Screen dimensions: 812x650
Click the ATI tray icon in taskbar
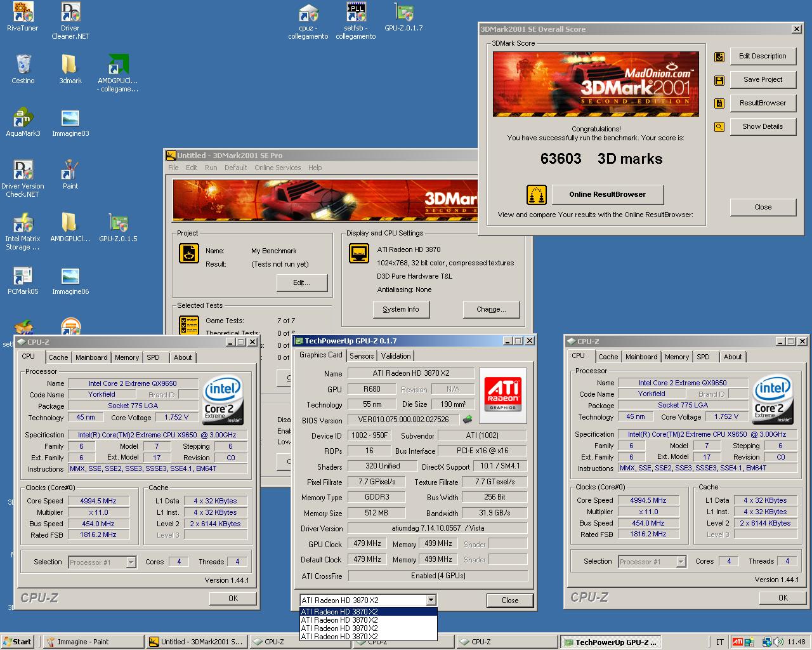pyautogui.click(x=737, y=642)
